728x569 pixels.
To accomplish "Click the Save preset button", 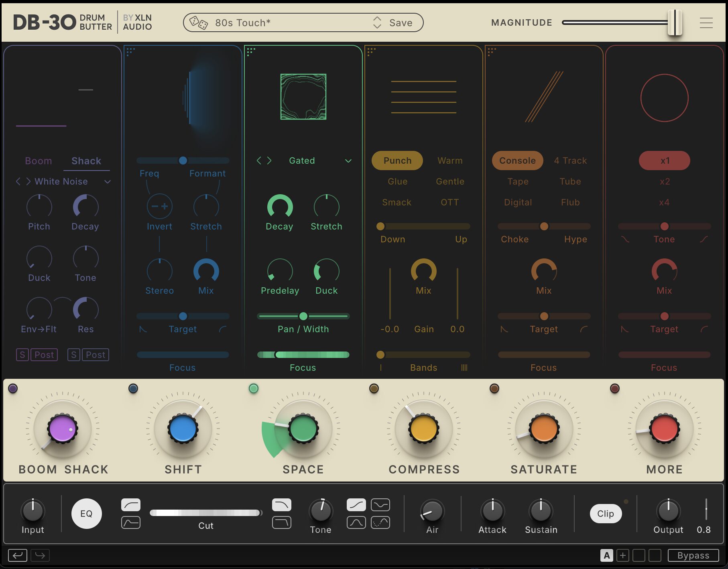I will click(x=401, y=23).
